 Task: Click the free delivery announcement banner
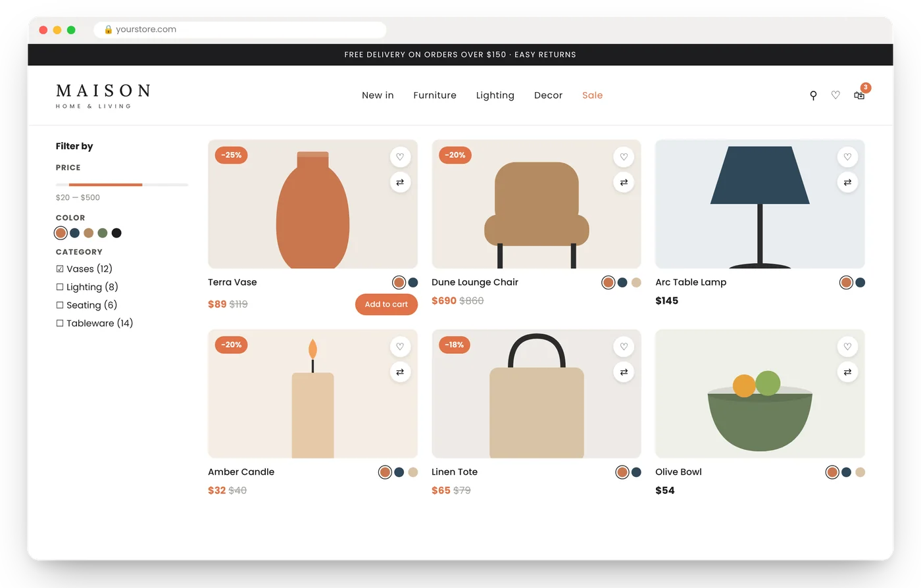tap(460, 55)
